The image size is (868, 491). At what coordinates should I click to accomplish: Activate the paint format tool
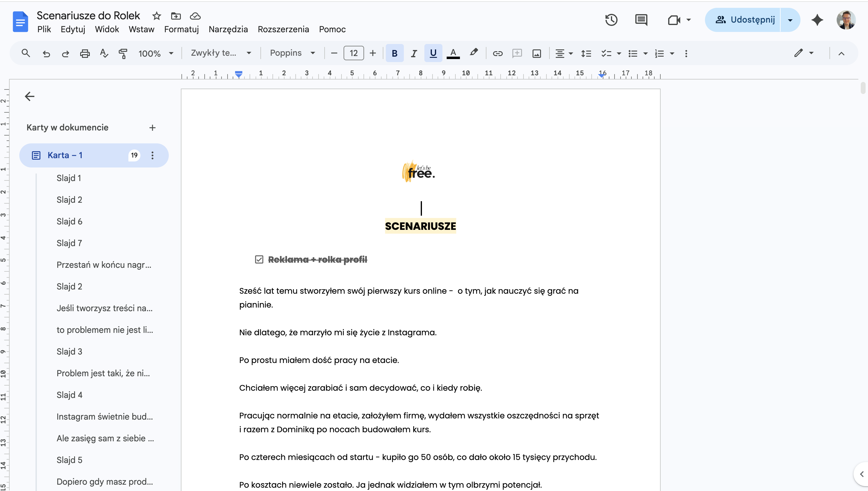coord(123,53)
